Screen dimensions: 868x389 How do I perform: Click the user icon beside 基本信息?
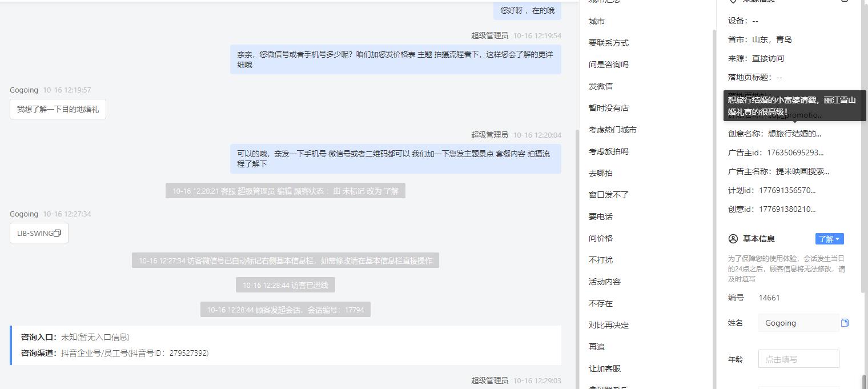coord(733,239)
